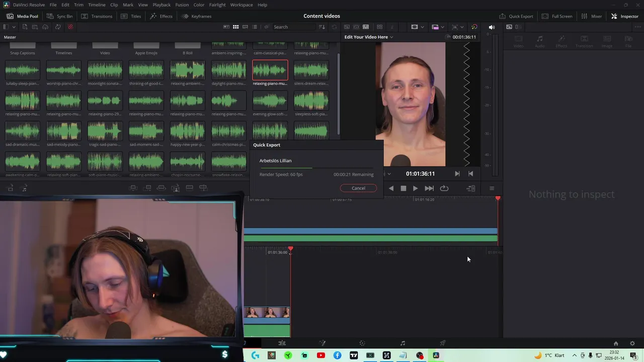Screen dimensions: 644x362
Task: Select the timeline viewer mode icon
Action: (x=366, y=27)
